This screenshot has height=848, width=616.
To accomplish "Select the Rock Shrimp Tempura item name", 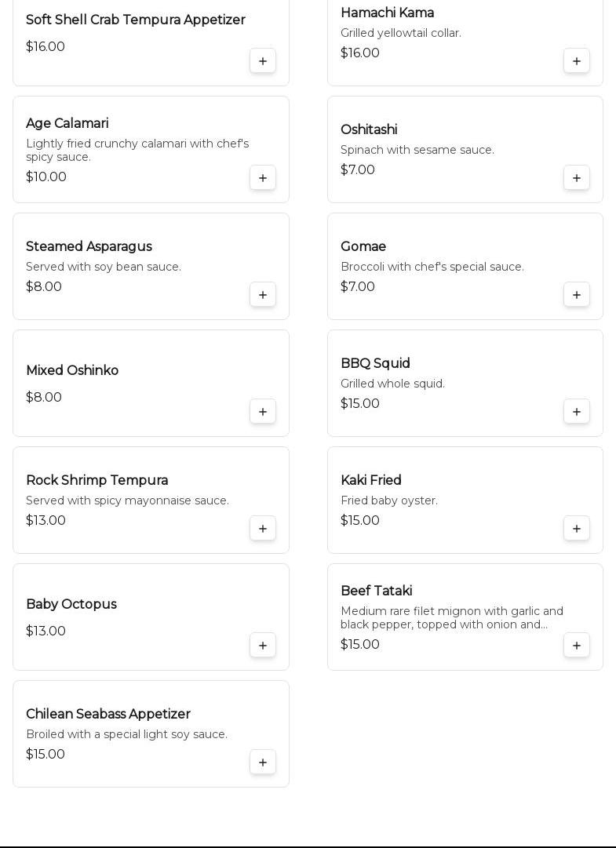I will pos(97,480).
